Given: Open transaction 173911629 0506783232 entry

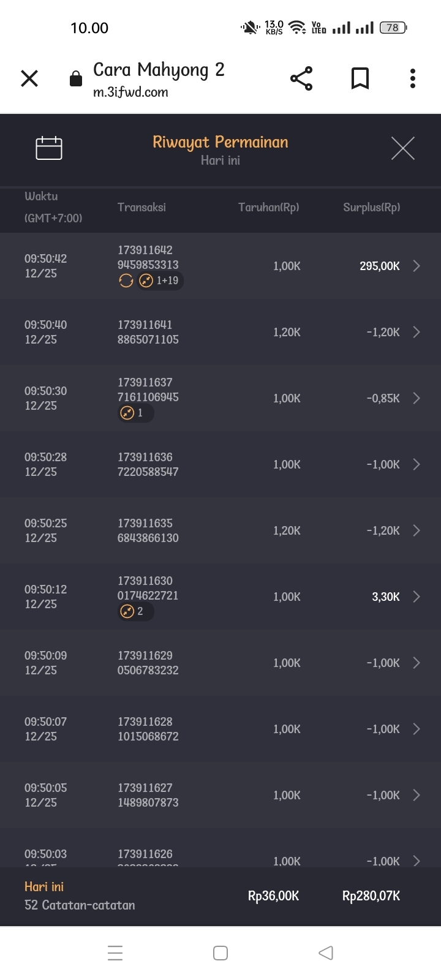Looking at the screenshot, I should click(148, 663).
